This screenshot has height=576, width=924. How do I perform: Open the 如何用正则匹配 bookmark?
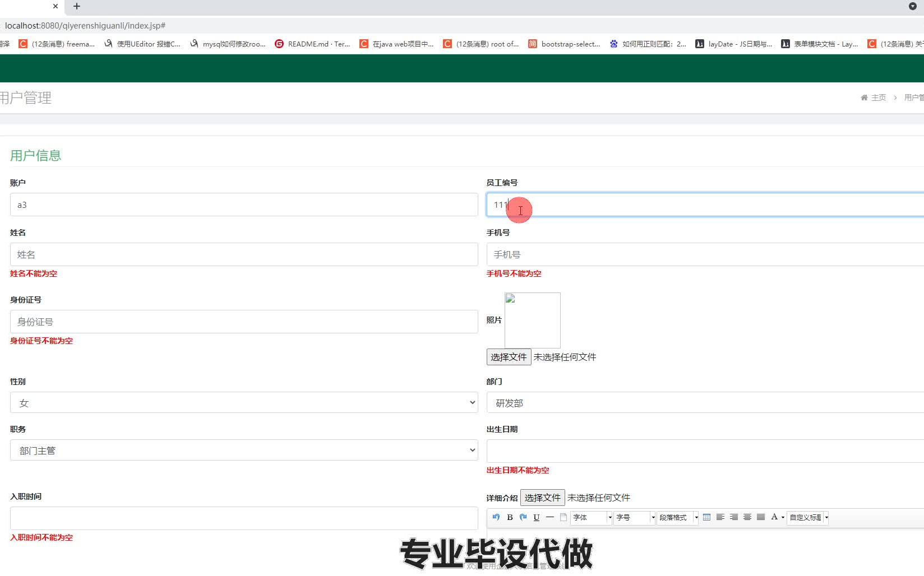(648, 44)
